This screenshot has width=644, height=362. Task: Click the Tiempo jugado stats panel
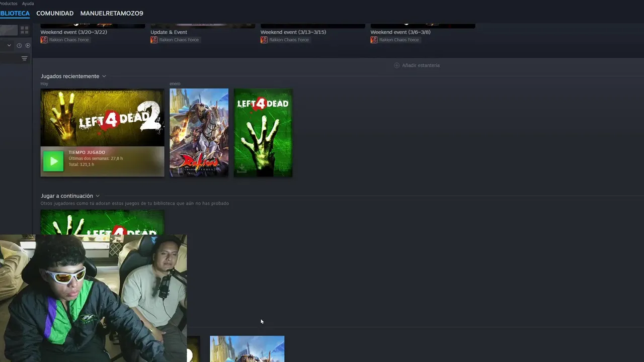[102, 161]
